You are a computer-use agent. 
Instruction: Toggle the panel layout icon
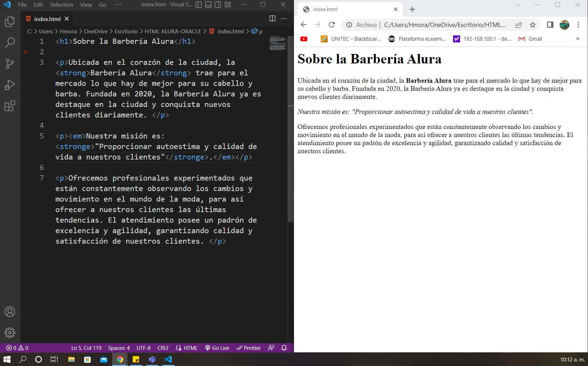point(208,5)
